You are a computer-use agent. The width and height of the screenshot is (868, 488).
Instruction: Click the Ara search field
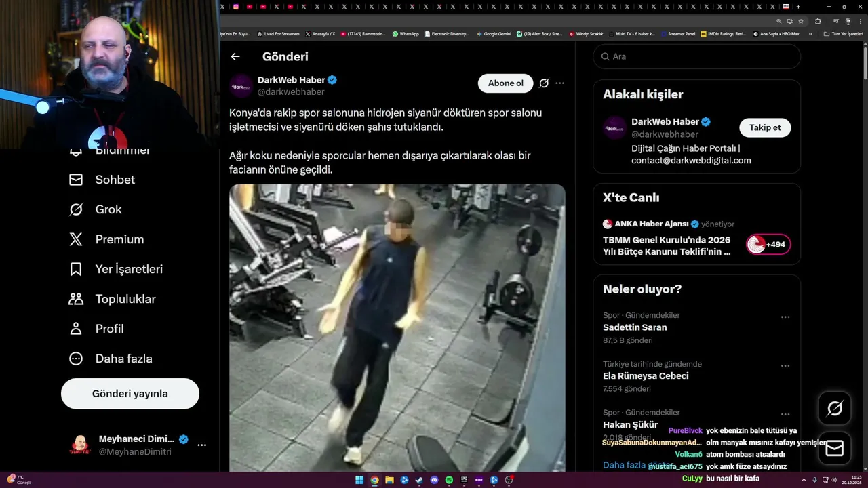pyautogui.click(x=697, y=56)
